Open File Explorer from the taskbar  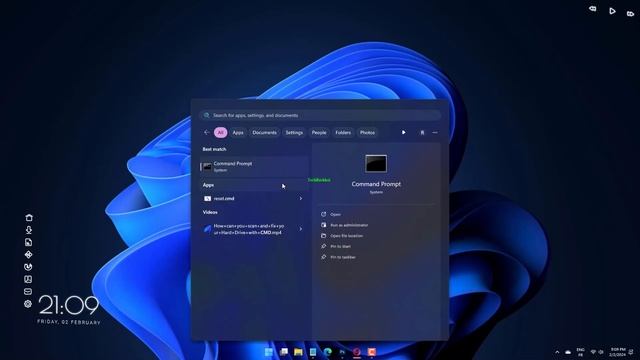[x=298, y=352]
